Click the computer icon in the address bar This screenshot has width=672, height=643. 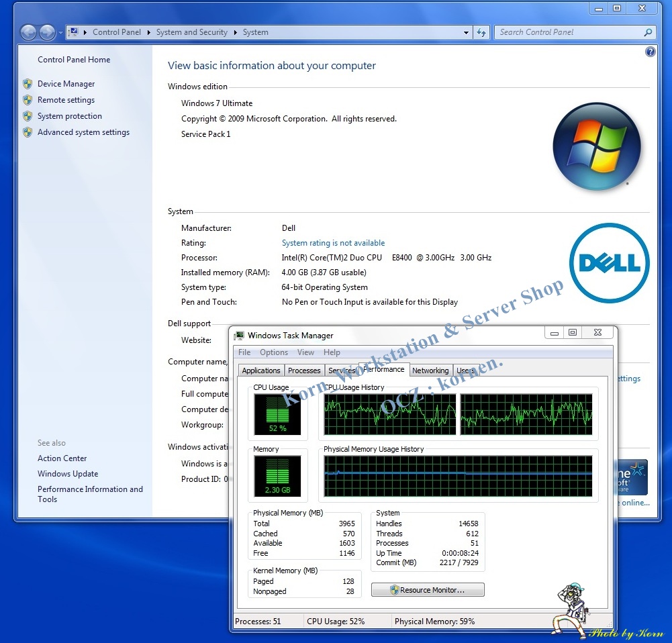click(74, 32)
